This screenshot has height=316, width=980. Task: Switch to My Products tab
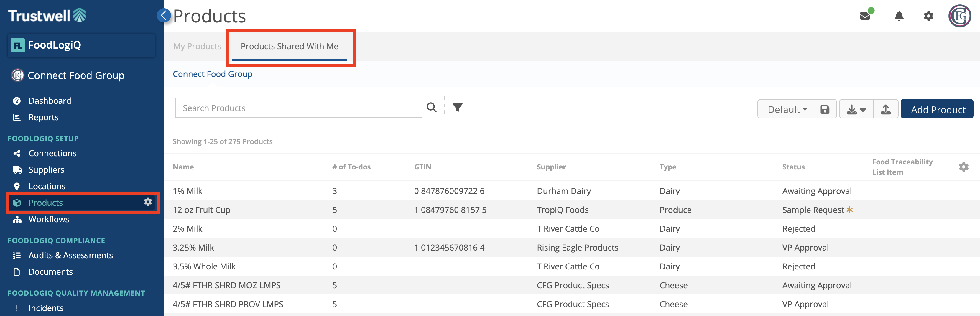[197, 46]
